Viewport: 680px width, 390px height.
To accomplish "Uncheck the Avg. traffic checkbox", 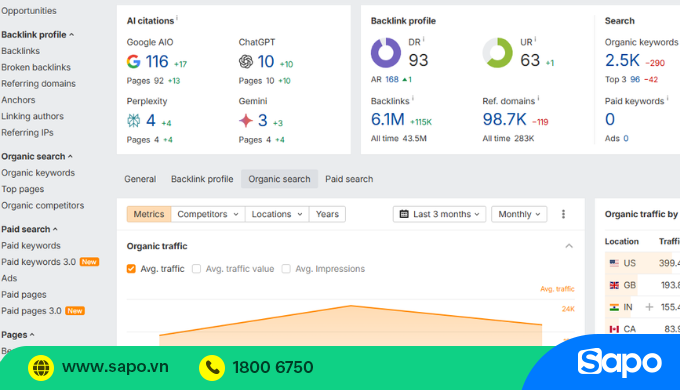I will coord(131,269).
